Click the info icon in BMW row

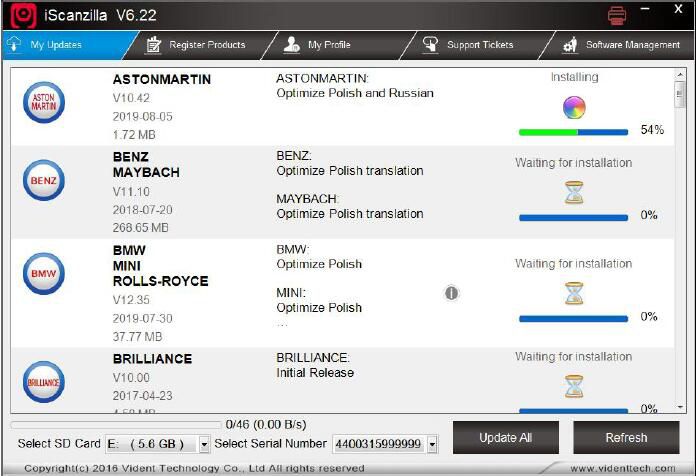(x=451, y=293)
